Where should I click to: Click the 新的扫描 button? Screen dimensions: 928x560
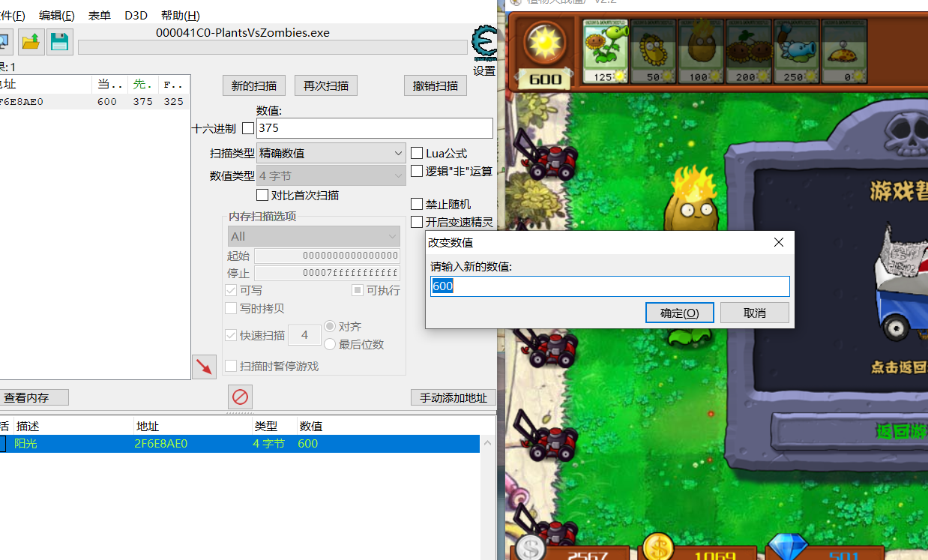[x=254, y=85]
